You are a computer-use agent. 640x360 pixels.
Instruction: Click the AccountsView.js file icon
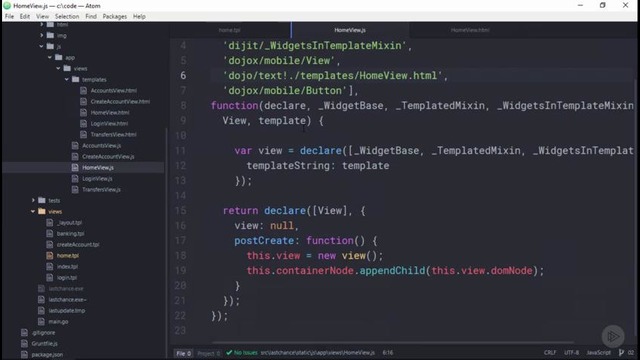click(75, 145)
